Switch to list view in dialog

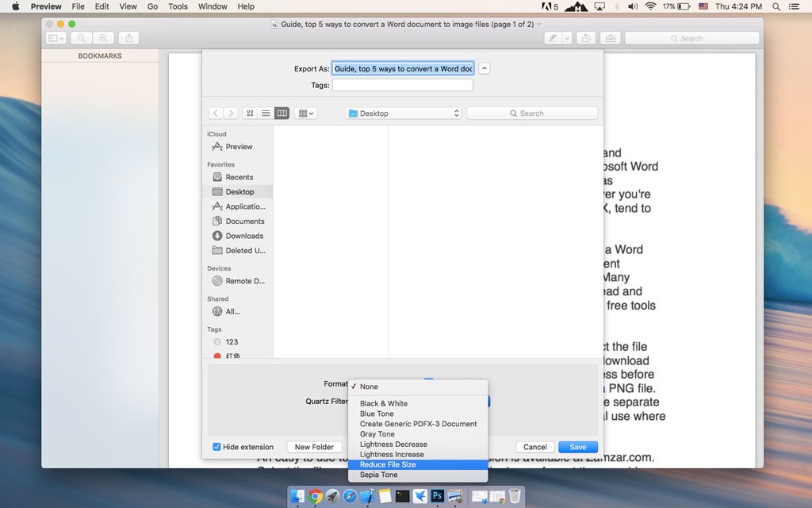pos(266,113)
